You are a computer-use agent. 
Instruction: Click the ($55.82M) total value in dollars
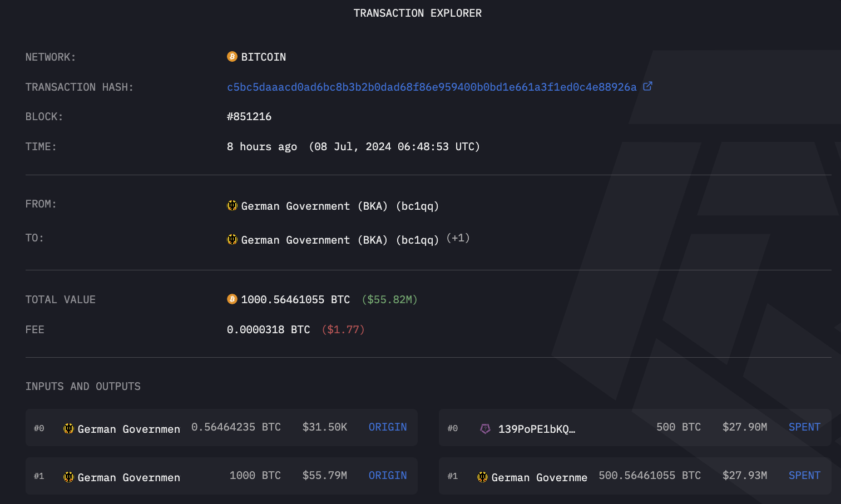pos(389,299)
